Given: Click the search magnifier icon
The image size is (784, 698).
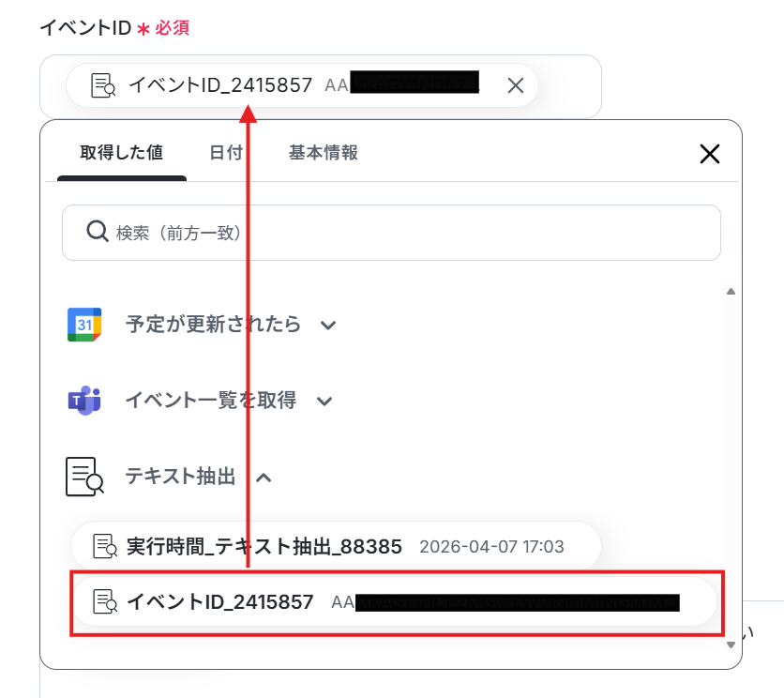Looking at the screenshot, I should tap(98, 232).
